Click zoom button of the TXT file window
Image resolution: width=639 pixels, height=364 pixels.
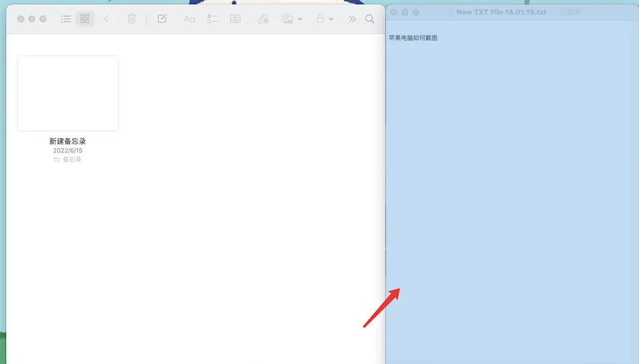point(416,12)
